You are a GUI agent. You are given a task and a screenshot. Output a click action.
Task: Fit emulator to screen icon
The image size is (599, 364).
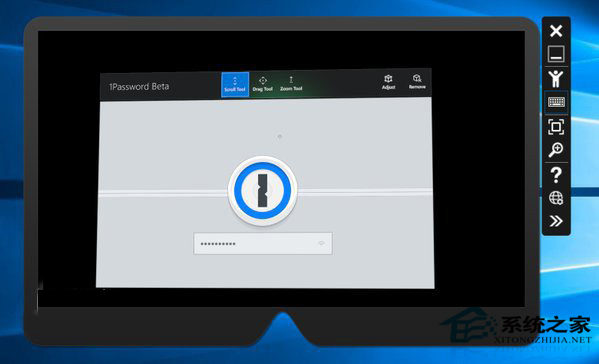pyautogui.click(x=556, y=127)
